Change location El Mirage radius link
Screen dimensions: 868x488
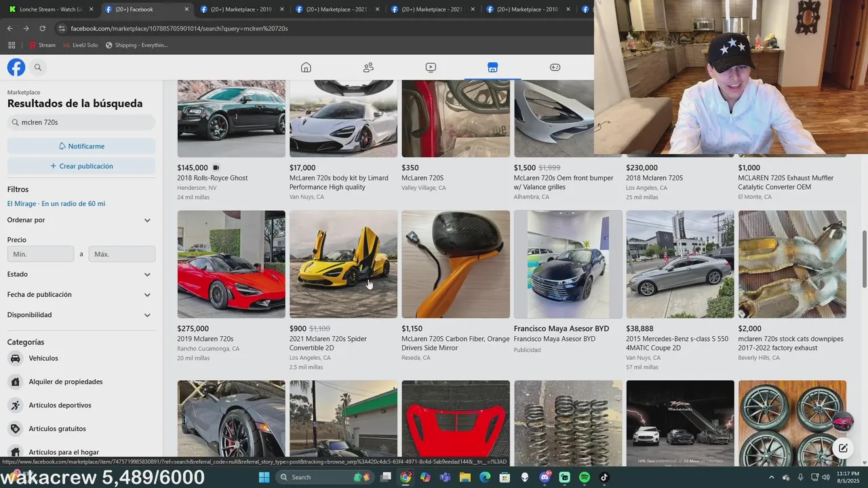pos(56,204)
